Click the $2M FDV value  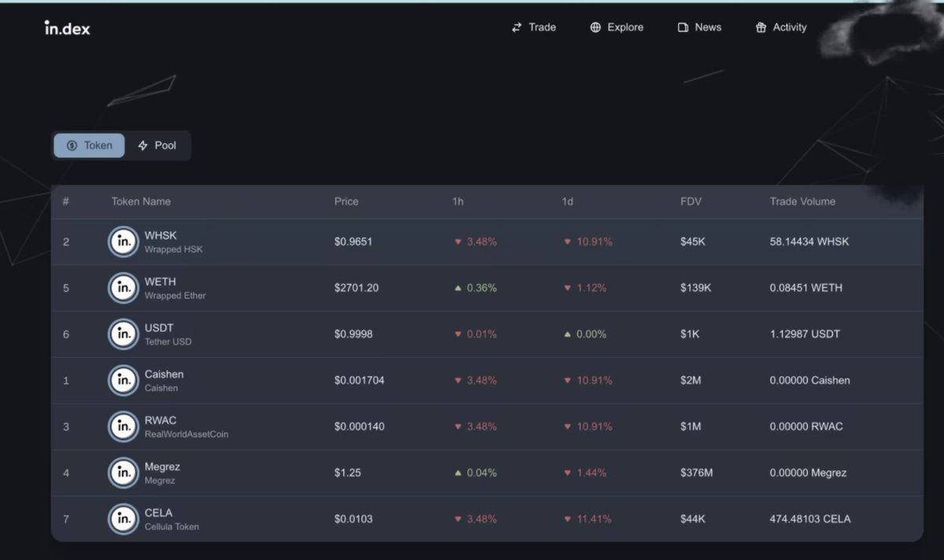tap(691, 381)
